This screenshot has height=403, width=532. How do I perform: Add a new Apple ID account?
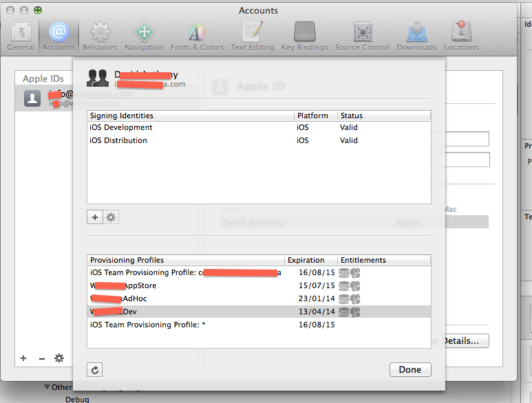[x=23, y=358]
